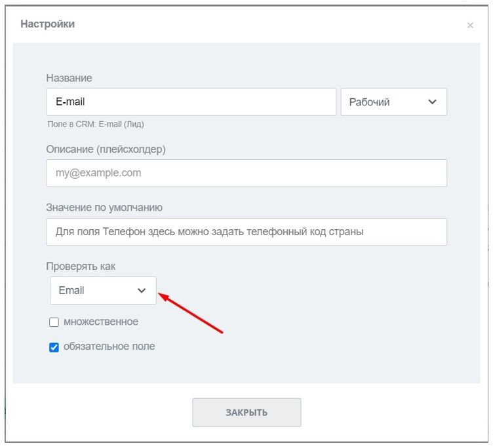
Task: Click the Значение по умолчанию label
Action: (104, 208)
